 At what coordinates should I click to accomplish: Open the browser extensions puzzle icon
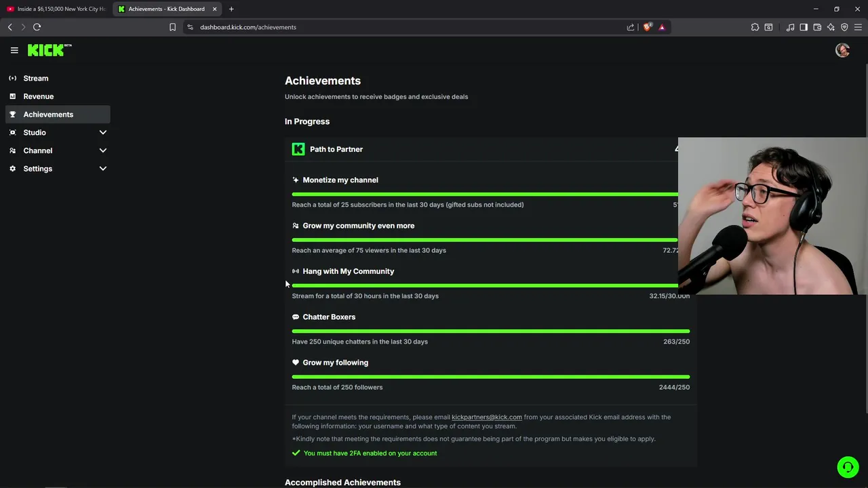pyautogui.click(x=755, y=27)
